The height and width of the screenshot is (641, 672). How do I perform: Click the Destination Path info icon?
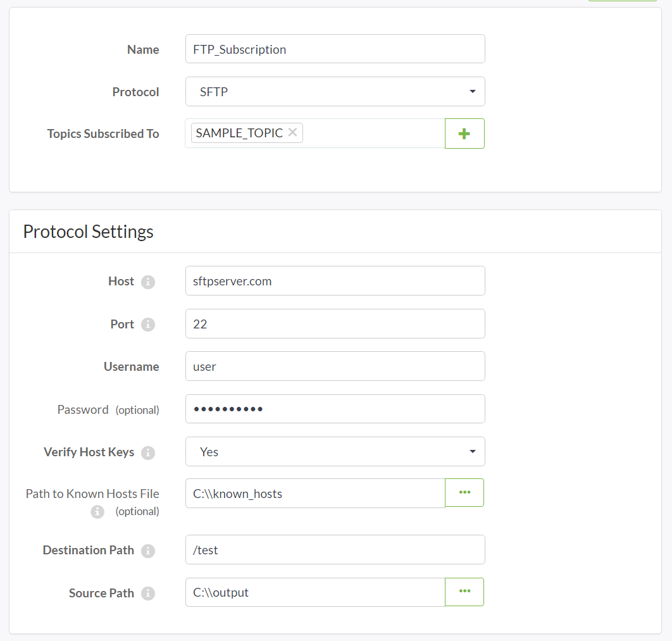(148, 551)
